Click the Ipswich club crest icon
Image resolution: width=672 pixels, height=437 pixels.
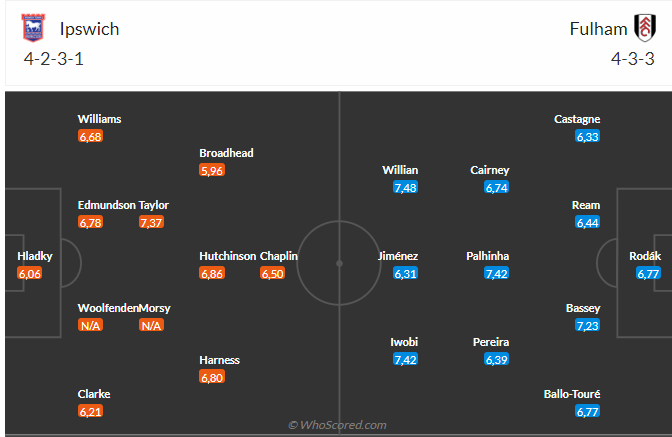pos(33,28)
